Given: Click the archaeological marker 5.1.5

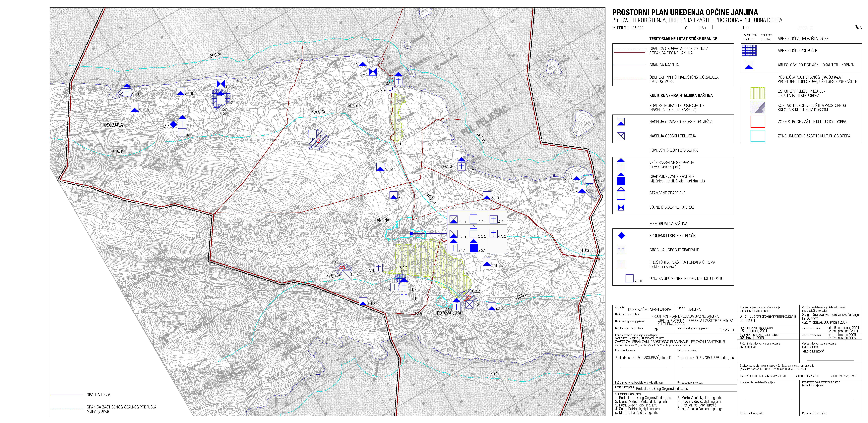Looking at the screenshot, I should click(x=363, y=301).
